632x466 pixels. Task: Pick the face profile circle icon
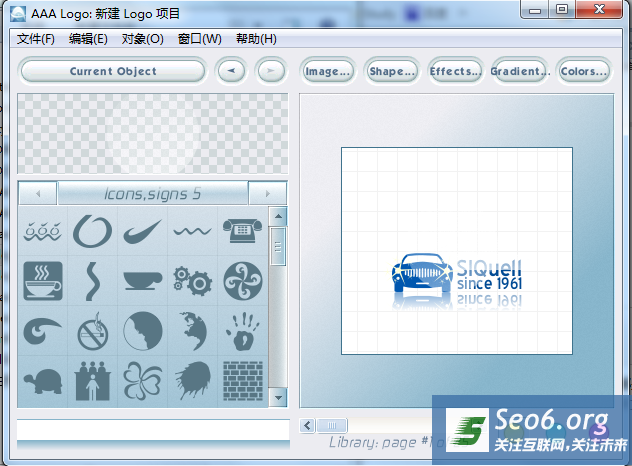pos(143,331)
